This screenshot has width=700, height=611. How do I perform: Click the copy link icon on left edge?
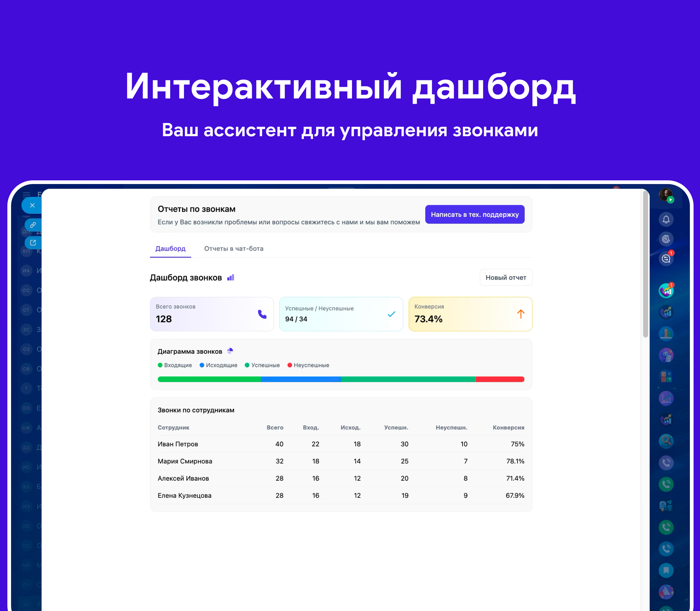pyautogui.click(x=33, y=225)
